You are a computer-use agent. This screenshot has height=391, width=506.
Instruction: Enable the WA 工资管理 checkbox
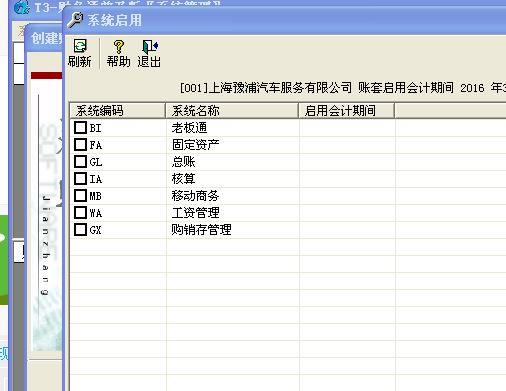click(x=80, y=212)
